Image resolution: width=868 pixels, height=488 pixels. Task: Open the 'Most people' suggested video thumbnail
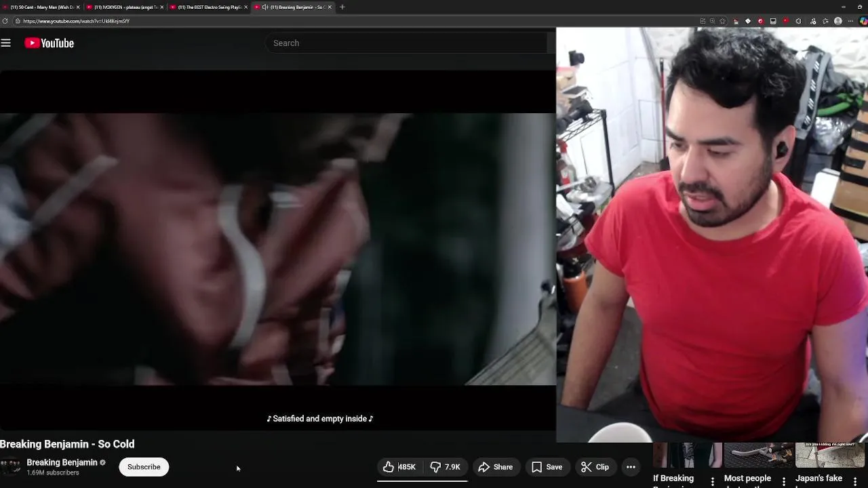pos(759,455)
